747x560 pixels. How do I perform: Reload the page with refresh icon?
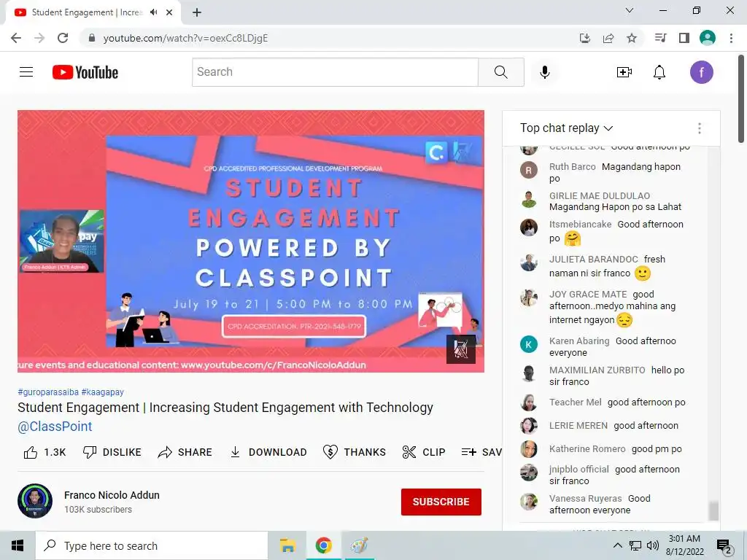point(63,38)
